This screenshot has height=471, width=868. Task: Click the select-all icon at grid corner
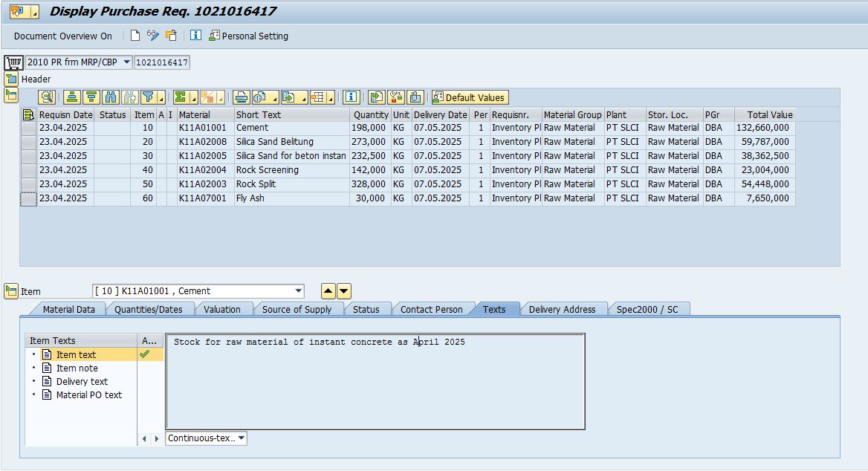(x=28, y=114)
